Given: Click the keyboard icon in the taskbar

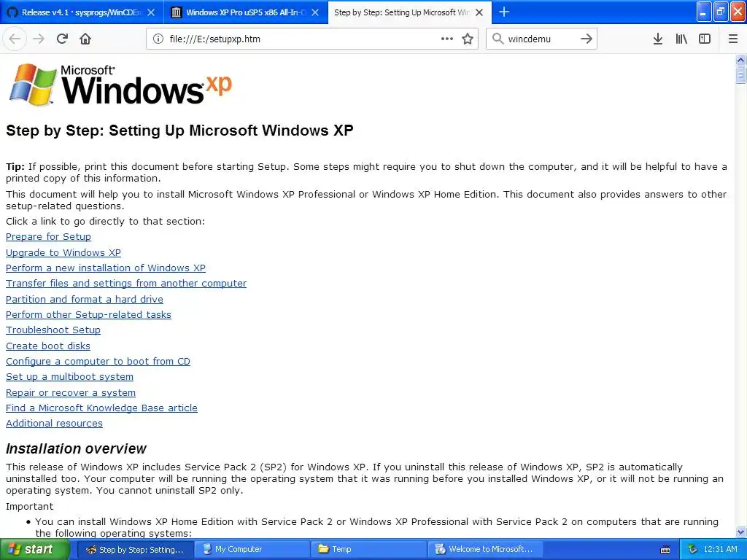Looking at the screenshot, I should click(665, 550).
